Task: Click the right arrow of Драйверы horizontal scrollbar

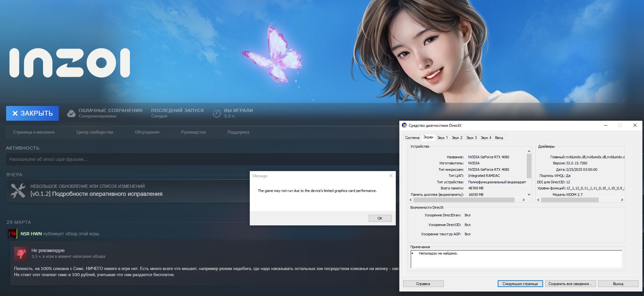Action: [x=622, y=200]
